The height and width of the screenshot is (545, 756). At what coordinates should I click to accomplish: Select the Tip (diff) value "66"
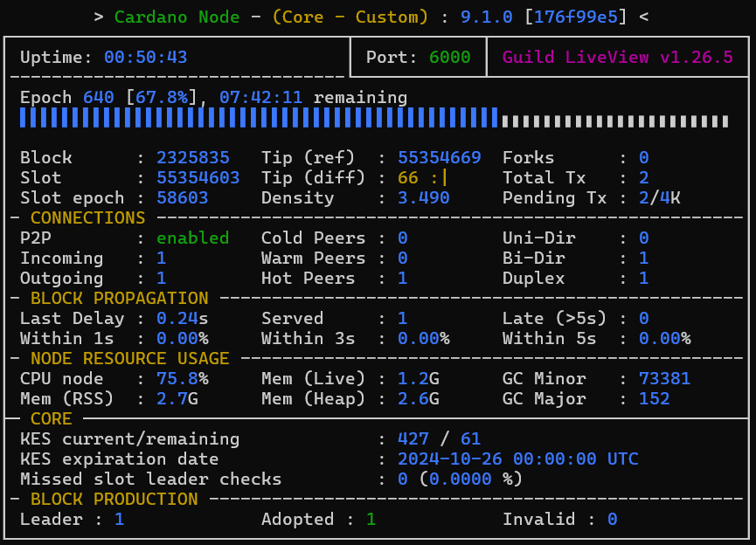click(408, 178)
